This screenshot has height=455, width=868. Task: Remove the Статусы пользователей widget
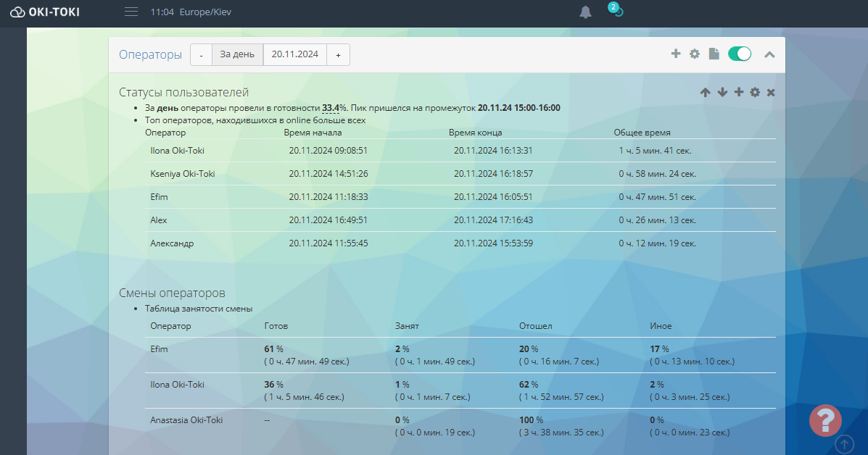pyautogui.click(x=771, y=92)
